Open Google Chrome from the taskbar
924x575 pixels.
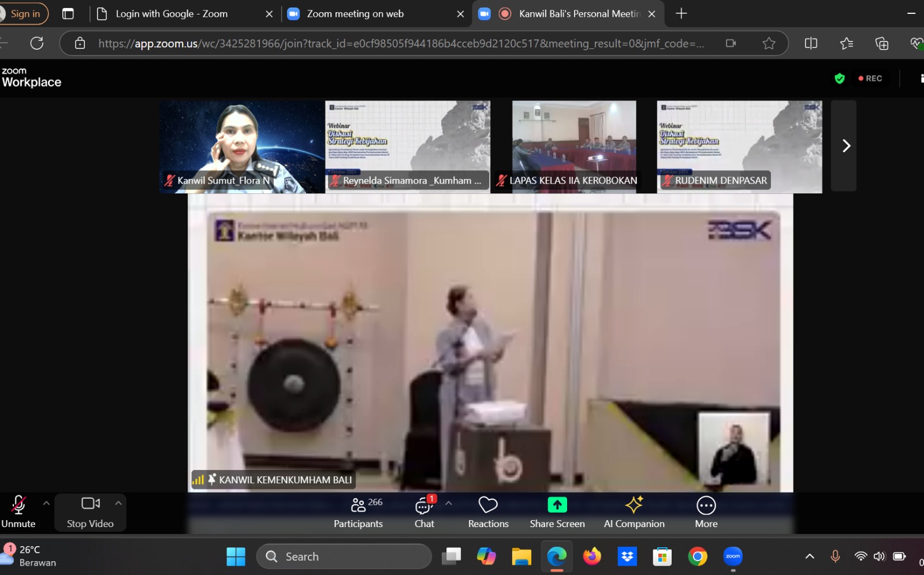(698, 557)
